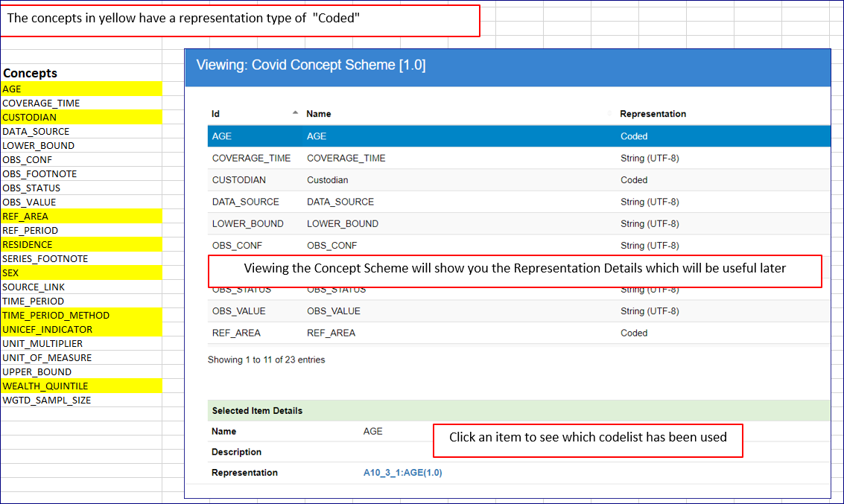The width and height of the screenshot is (844, 504).
Task: Select the Custodian row in the table
Action: 447,180
